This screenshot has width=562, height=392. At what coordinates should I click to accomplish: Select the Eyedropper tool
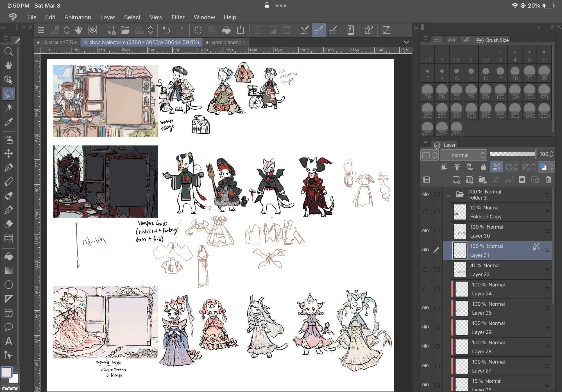click(x=8, y=122)
